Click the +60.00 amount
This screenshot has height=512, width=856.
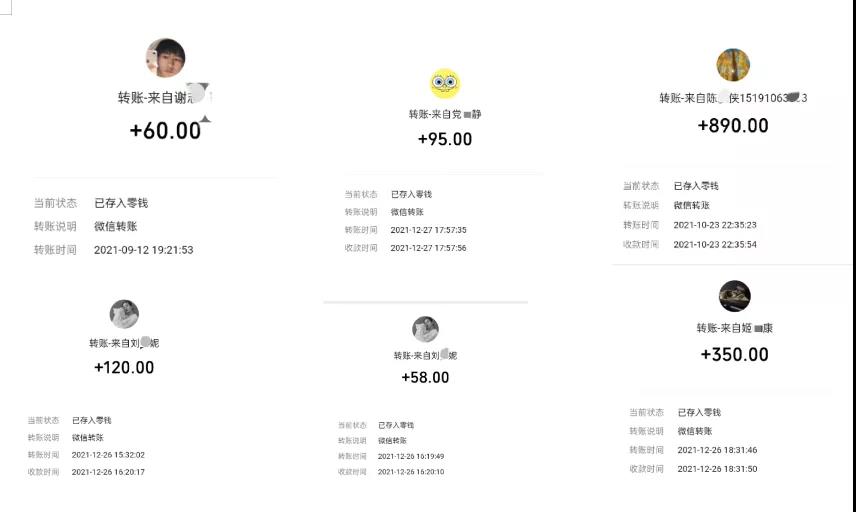coord(165,131)
